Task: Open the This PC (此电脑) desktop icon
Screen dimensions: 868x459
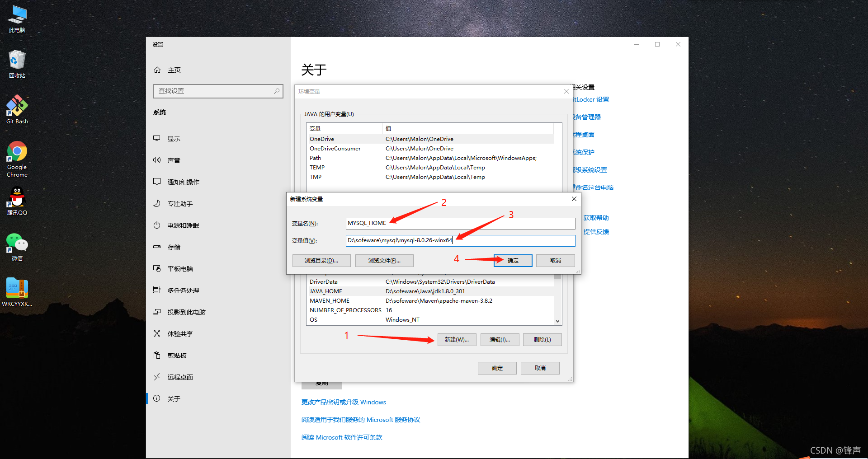Action: [x=17, y=19]
